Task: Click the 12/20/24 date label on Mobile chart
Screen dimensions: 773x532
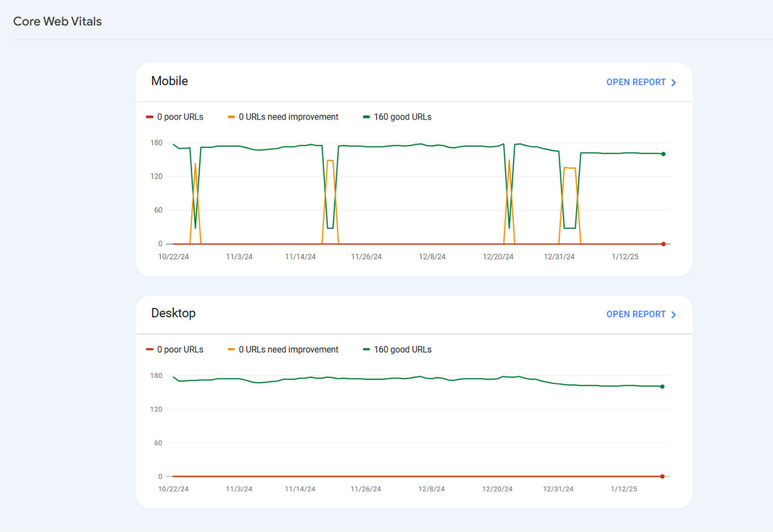Action: pyautogui.click(x=499, y=256)
